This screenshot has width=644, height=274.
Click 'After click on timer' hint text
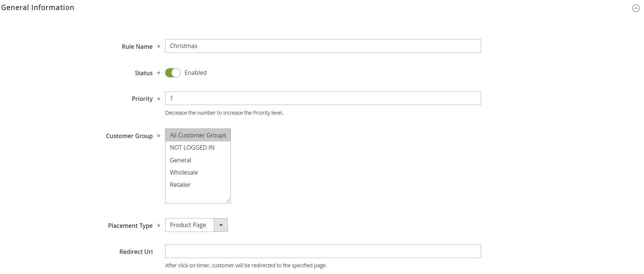tap(246, 265)
